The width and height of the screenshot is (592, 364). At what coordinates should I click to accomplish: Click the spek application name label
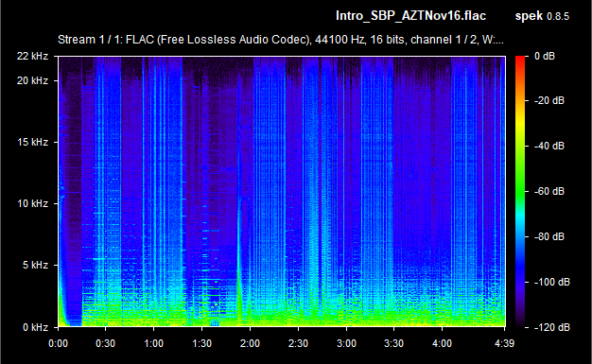point(529,16)
